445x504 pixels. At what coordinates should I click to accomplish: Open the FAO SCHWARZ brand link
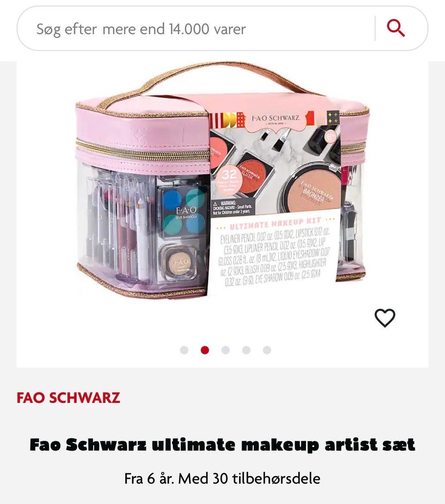[x=69, y=398]
